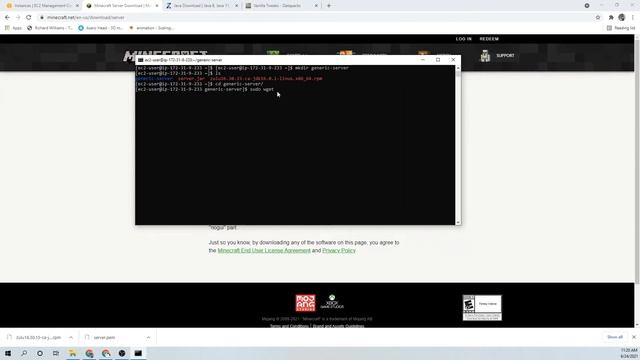The height and width of the screenshot is (360, 640).
Task: Open Cortana from the taskbar
Action: pyautogui.click(x=40, y=353)
